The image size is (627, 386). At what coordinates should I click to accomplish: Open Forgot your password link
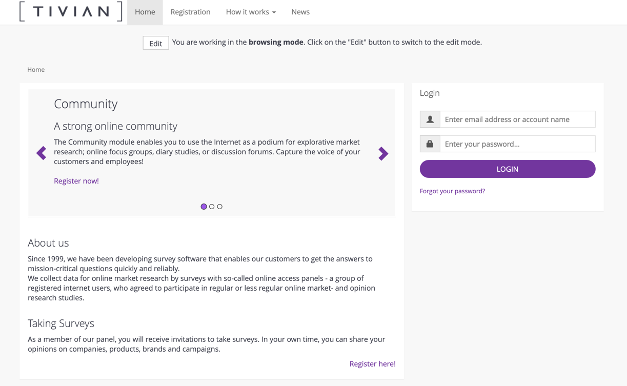452,191
